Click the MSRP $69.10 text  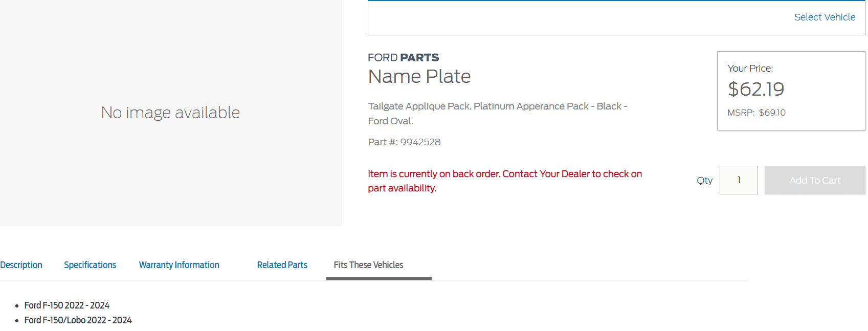[x=756, y=113]
